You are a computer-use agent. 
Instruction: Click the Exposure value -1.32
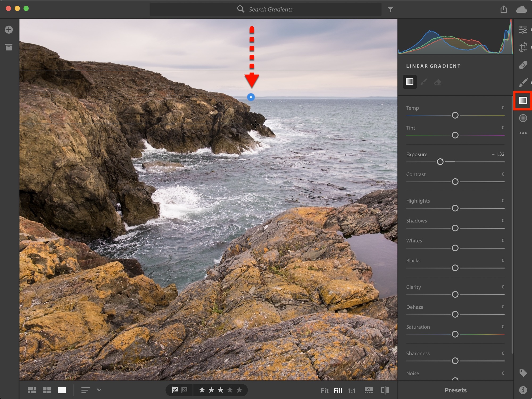point(498,154)
